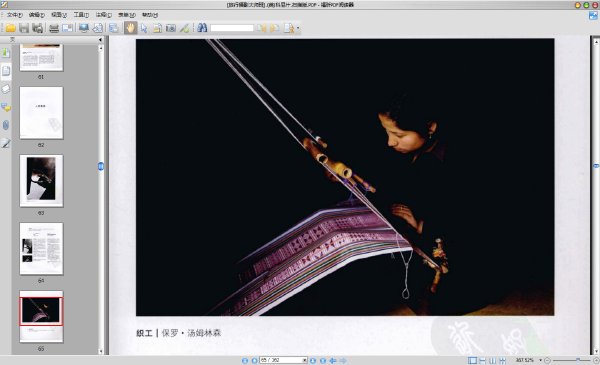Click the find previous result icon
The height and width of the screenshot is (365, 600).
coord(261,28)
